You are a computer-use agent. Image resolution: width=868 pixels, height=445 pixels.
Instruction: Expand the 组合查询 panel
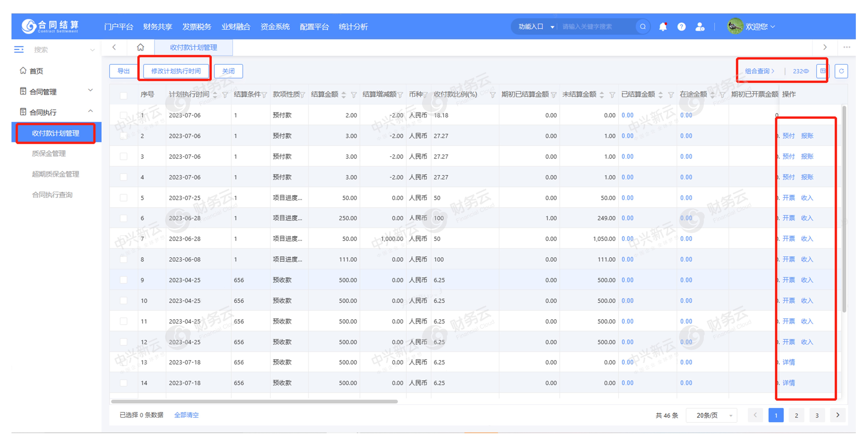pos(760,71)
